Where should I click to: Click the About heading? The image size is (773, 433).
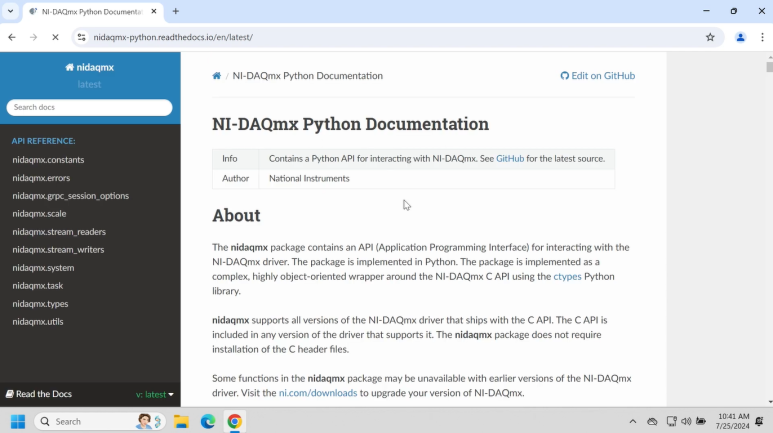(x=236, y=216)
